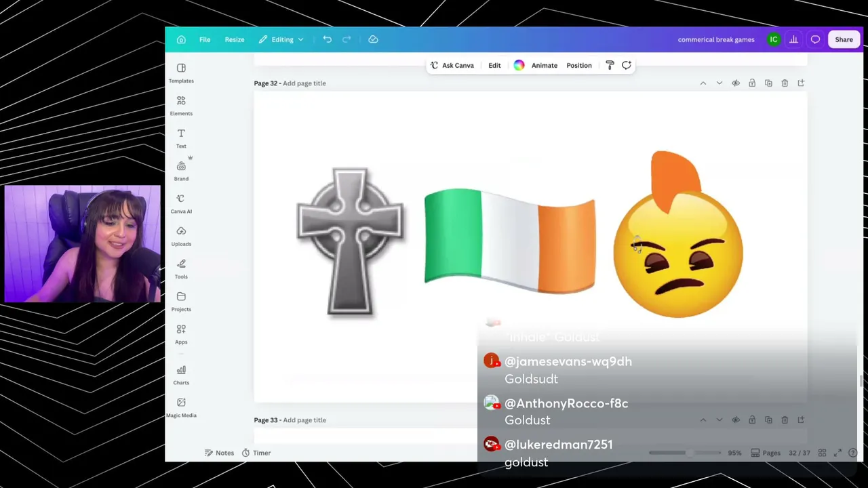The height and width of the screenshot is (488, 868).
Task: Delete Page 32 with trash icon
Action: pos(785,83)
